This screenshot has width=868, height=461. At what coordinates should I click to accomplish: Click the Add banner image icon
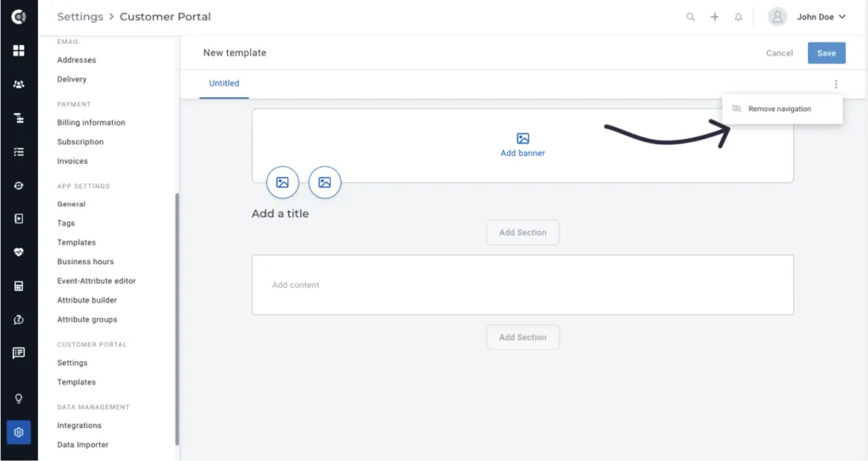[522, 138]
